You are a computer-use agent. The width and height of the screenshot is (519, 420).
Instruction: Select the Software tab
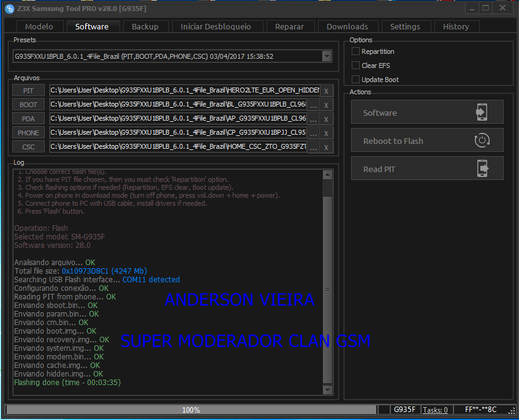click(92, 26)
